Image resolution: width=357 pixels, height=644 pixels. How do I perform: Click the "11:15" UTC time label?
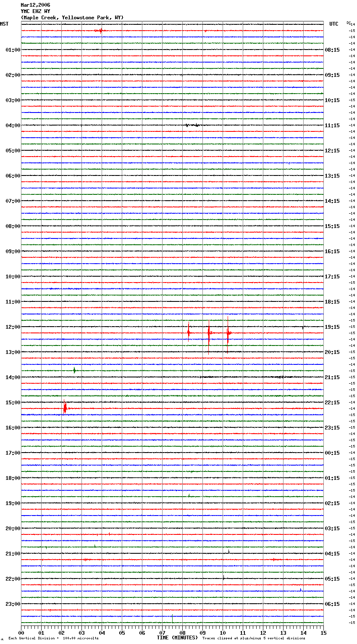pos(332,126)
